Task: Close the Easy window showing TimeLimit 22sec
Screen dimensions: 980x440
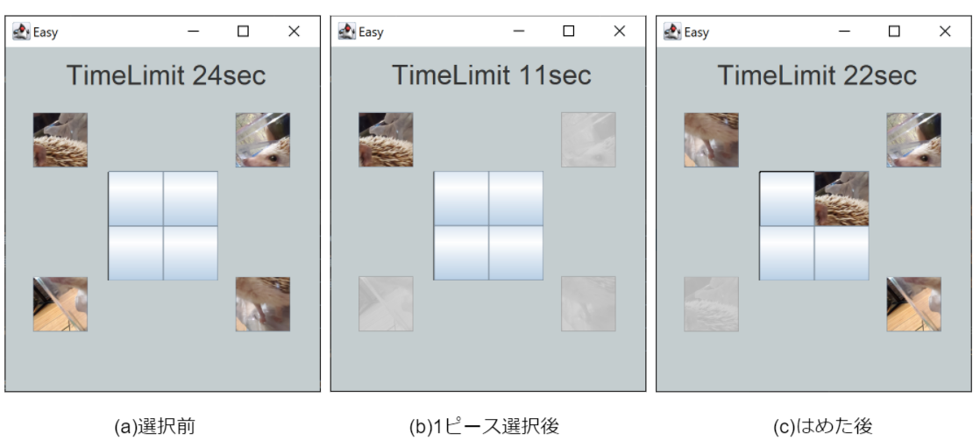Action: tap(944, 32)
